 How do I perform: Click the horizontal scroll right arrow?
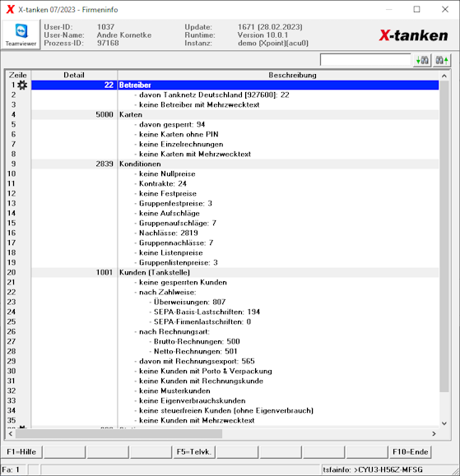pos(434,434)
